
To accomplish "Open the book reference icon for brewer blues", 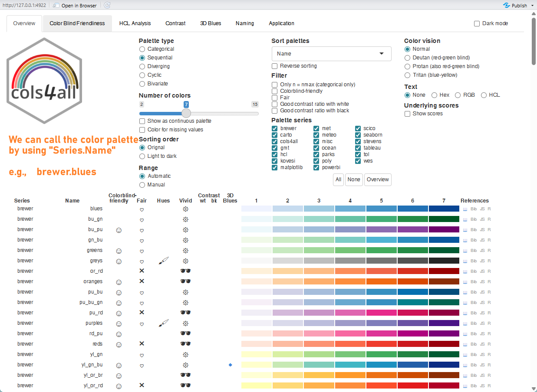I will point(465,209).
